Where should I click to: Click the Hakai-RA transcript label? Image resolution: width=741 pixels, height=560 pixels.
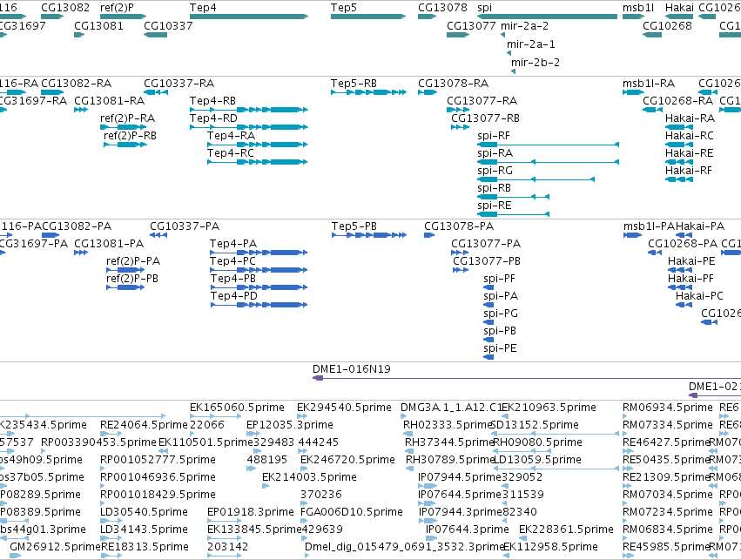[x=690, y=118]
